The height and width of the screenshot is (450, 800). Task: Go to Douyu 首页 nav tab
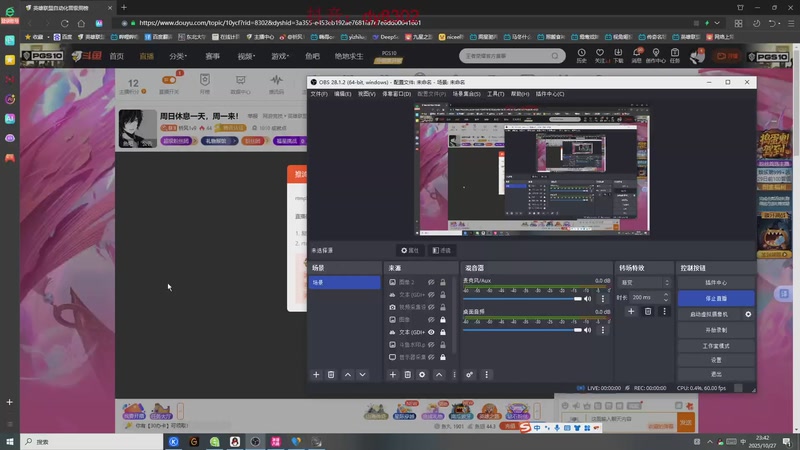[x=117, y=56]
